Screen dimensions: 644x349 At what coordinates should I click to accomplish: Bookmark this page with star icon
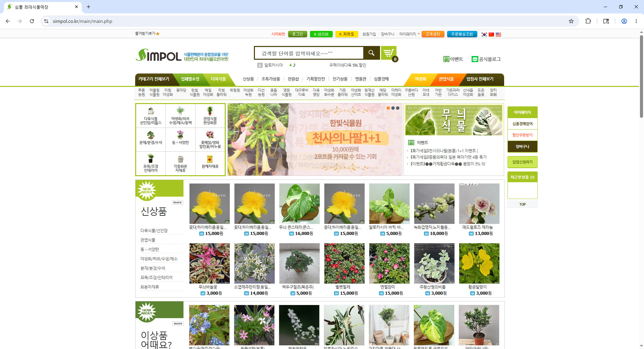point(571,21)
